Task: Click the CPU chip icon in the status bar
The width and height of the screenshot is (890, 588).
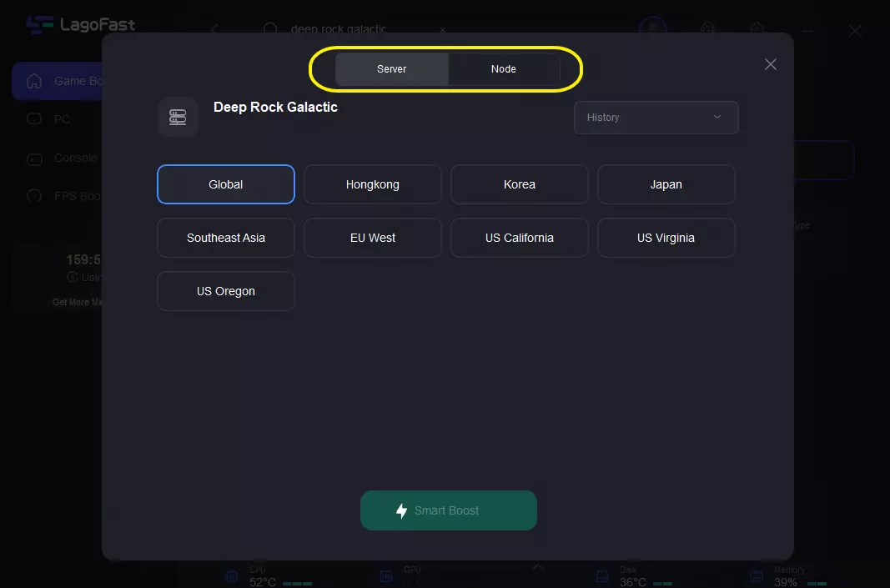Action: tap(232, 576)
